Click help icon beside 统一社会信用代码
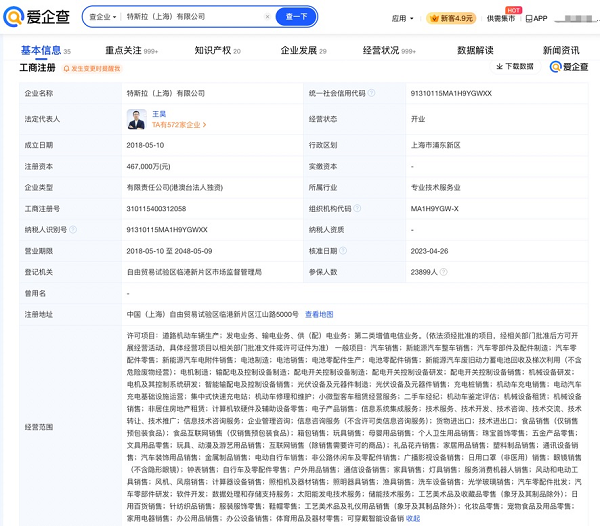The width and height of the screenshot is (600, 526). tap(371, 93)
